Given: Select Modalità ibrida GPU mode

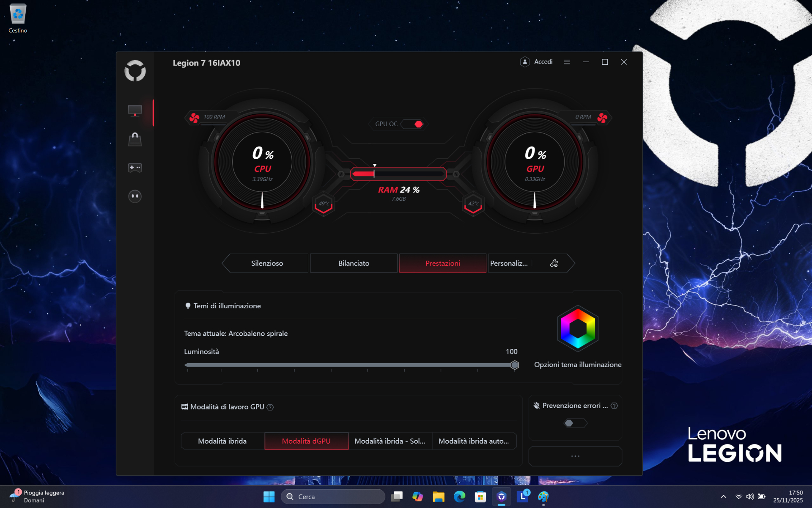Looking at the screenshot, I should (222, 441).
